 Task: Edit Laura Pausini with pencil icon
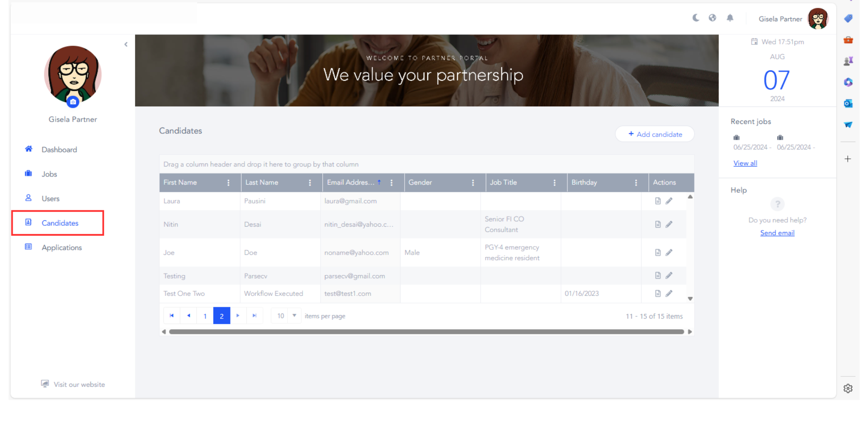pyautogui.click(x=669, y=201)
